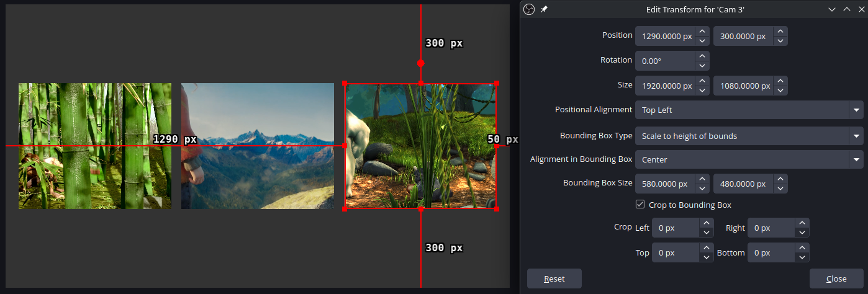Select the mountain landscape source in preview

[258, 146]
